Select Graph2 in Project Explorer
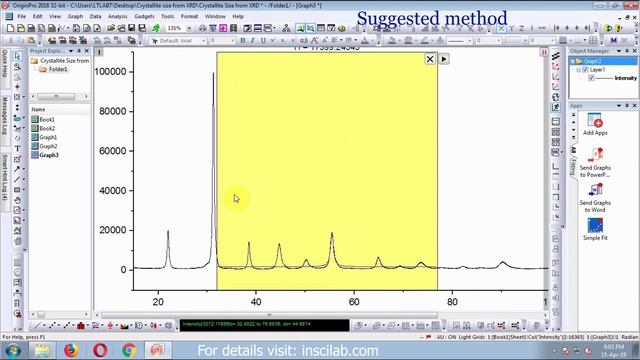 44,146
